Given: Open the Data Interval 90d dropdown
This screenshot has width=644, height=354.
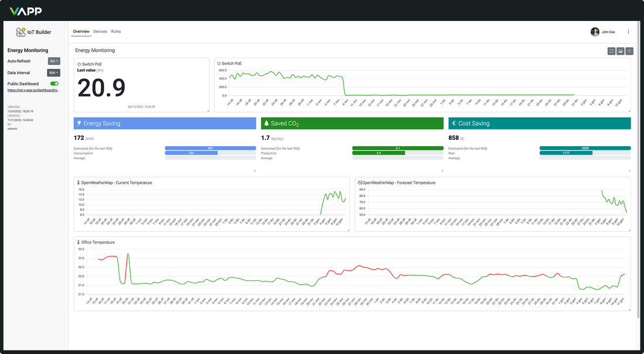Looking at the screenshot, I should point(53,73).
